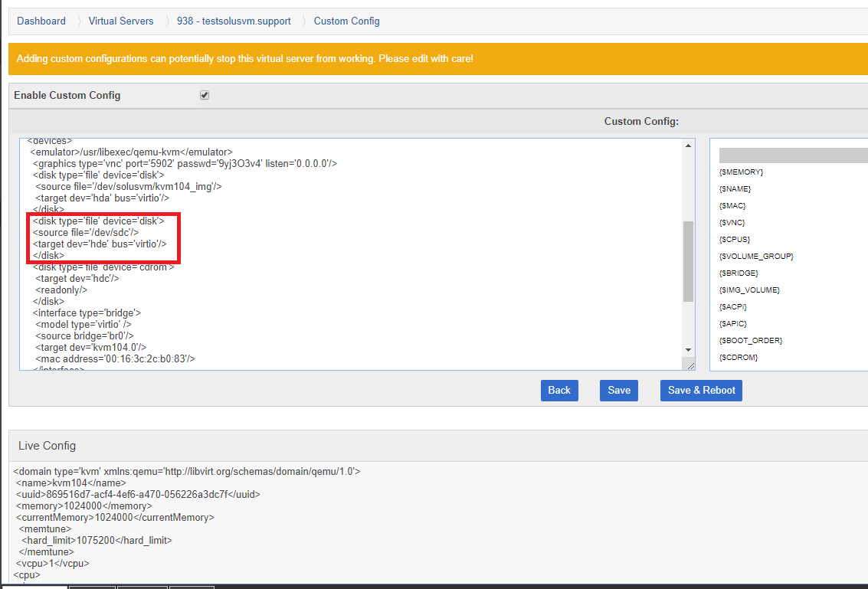This screenshot has height=589, width=868.
Task: Click the domain type='kvm' line in Live Config
Action: [x=187, y=472]
